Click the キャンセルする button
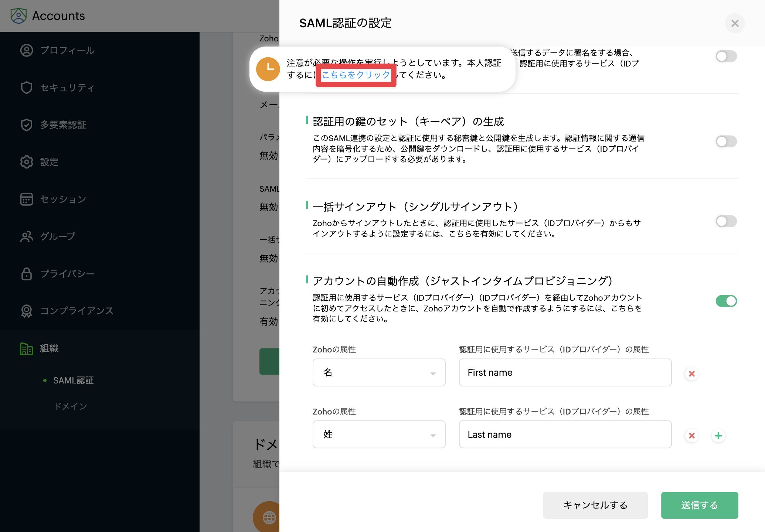The image size is (765, 532). 595,505
